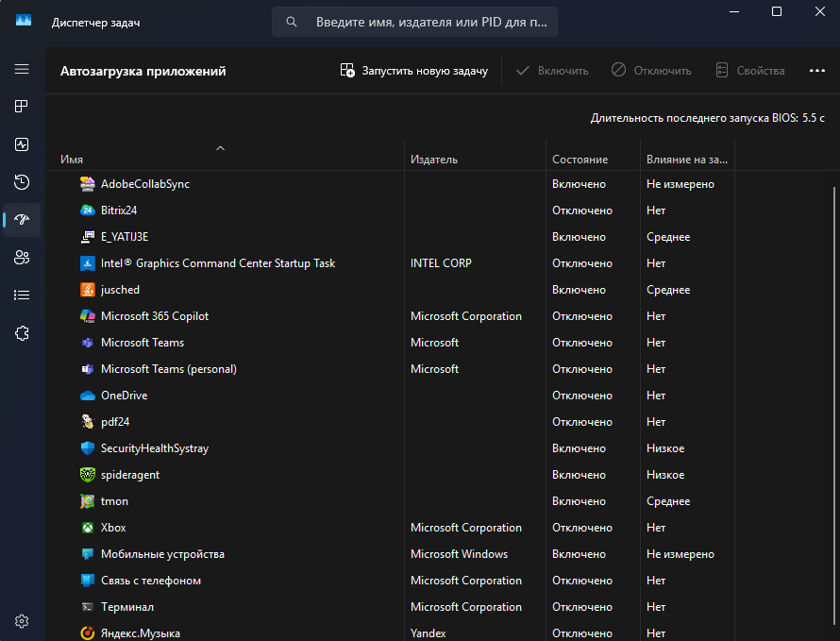Maximize the Task Manager window
The image size is (840, 641).
777,11
